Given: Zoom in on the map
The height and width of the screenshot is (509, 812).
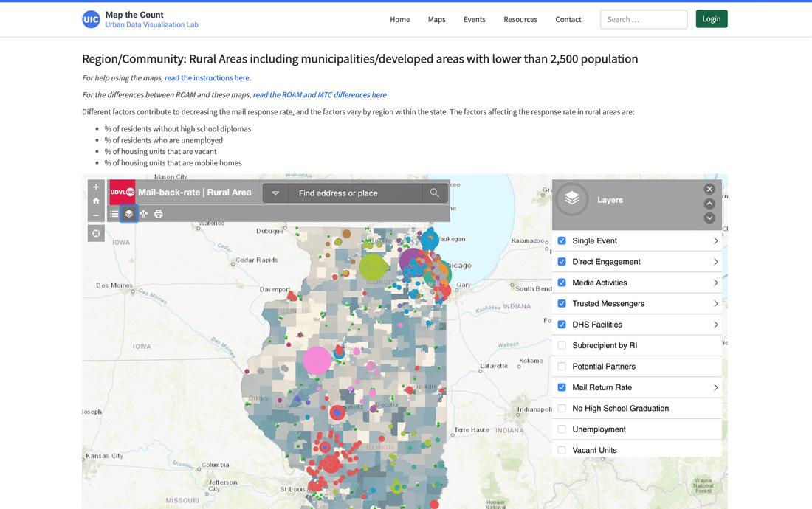Looking at the screenshot, I should 96,187.
